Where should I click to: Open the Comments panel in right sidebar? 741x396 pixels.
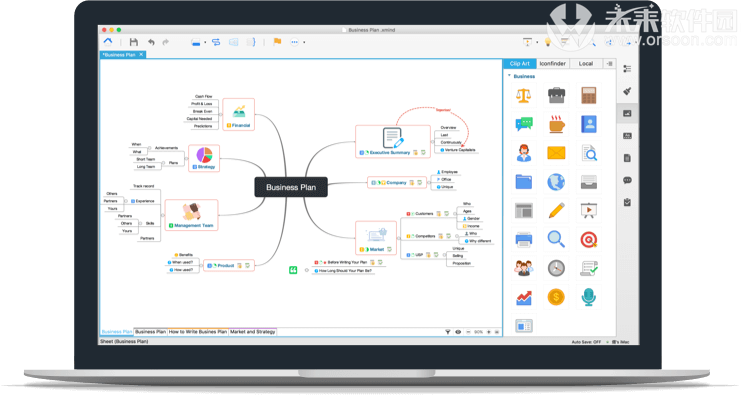(627, 180)
